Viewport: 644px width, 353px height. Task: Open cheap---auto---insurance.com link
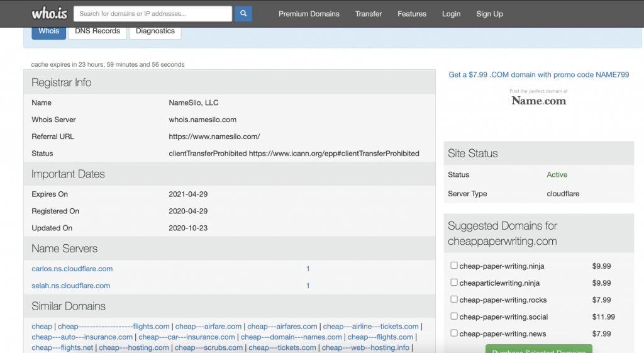82,337
